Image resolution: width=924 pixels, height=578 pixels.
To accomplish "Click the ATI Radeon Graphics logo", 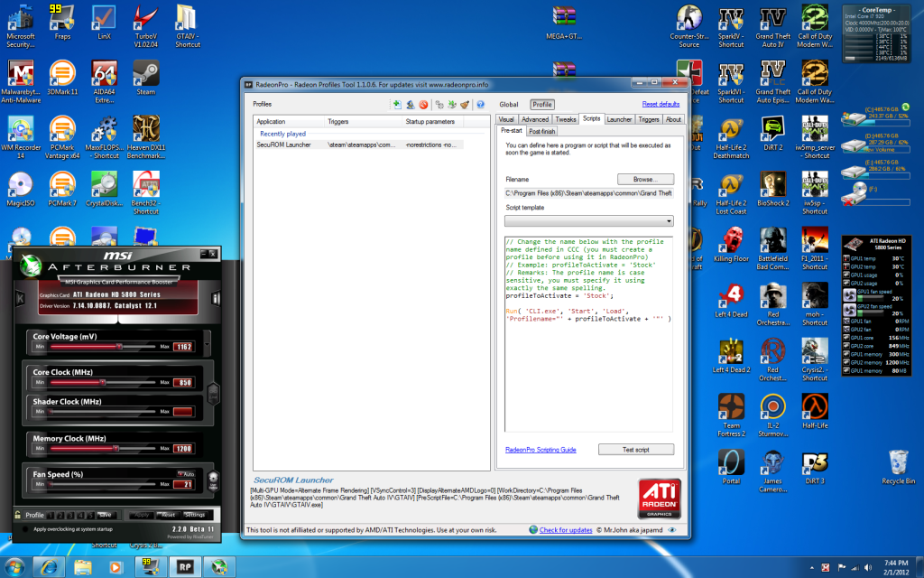I will point(659,499).
